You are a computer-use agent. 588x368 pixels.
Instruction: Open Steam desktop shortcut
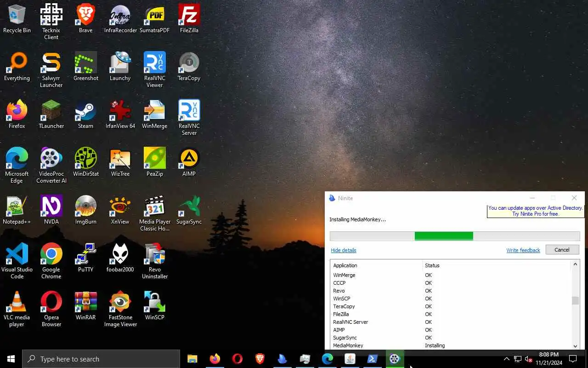[85, 115]
